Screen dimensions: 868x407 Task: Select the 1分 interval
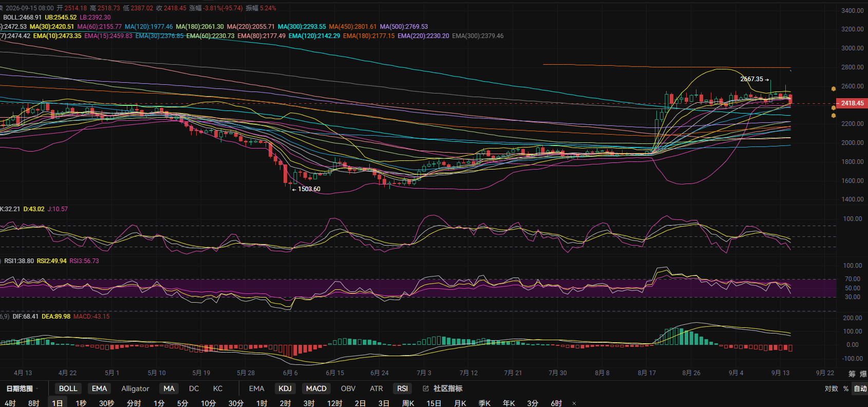pyautogui.click(x=159, y=403)
